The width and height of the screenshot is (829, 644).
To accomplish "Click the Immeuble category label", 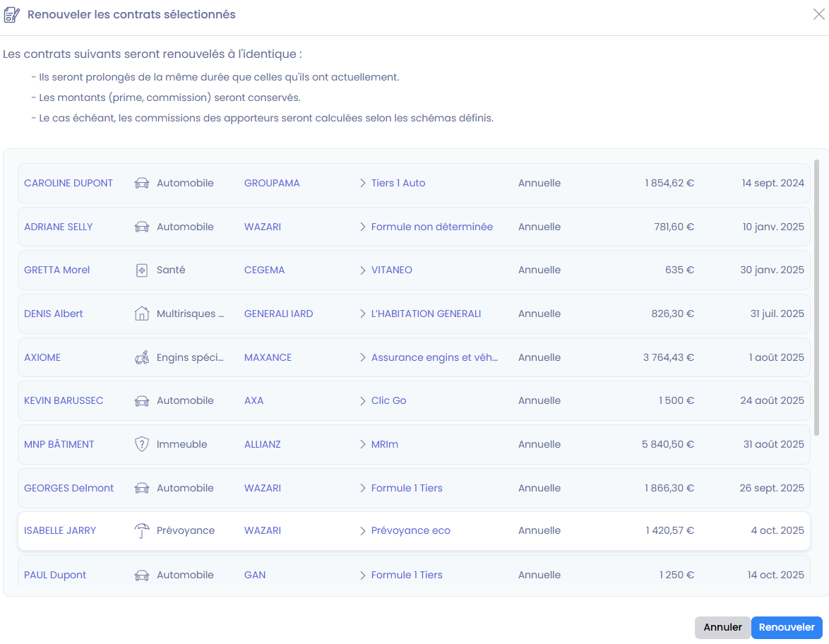I will point(182,444).
